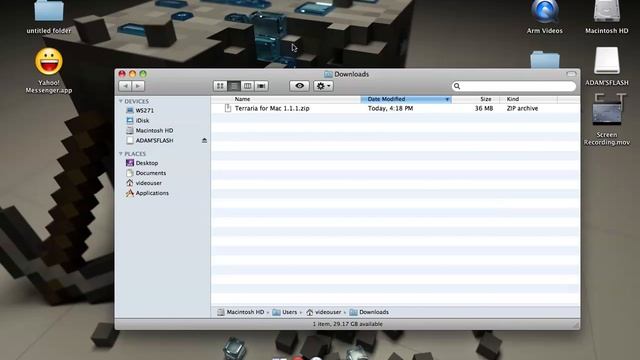Click Users in the path bar
640x360 pixels.
pyautogui.click(x=284, y=312)
